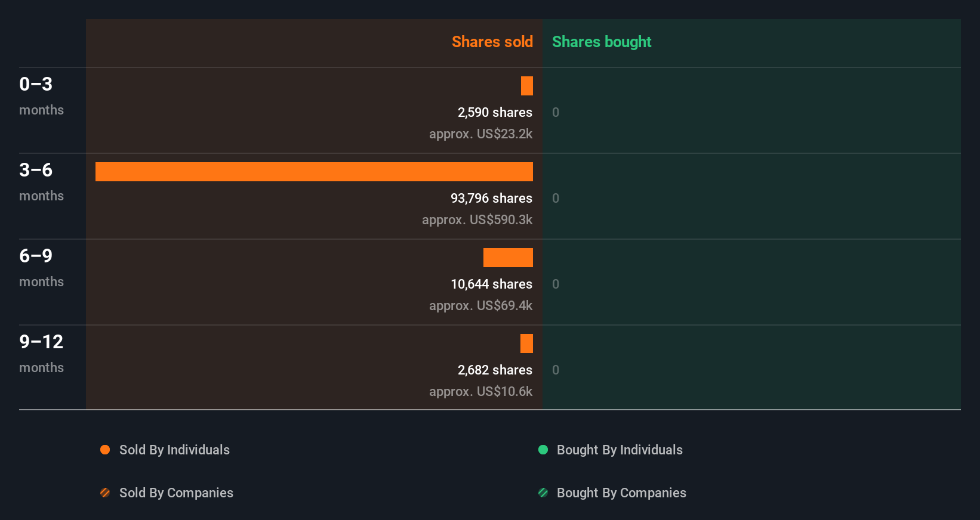Viewport: 980px width, 520px height.
Task: Select the 6–9 months orange sold bar
Action: pos(508,258)
